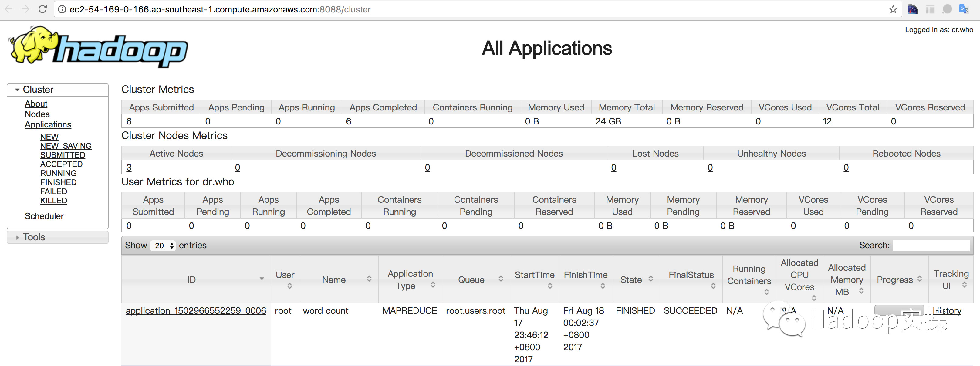Open the Scheduler link
This screenshot has height=366, width=980.
coord(44,216)
